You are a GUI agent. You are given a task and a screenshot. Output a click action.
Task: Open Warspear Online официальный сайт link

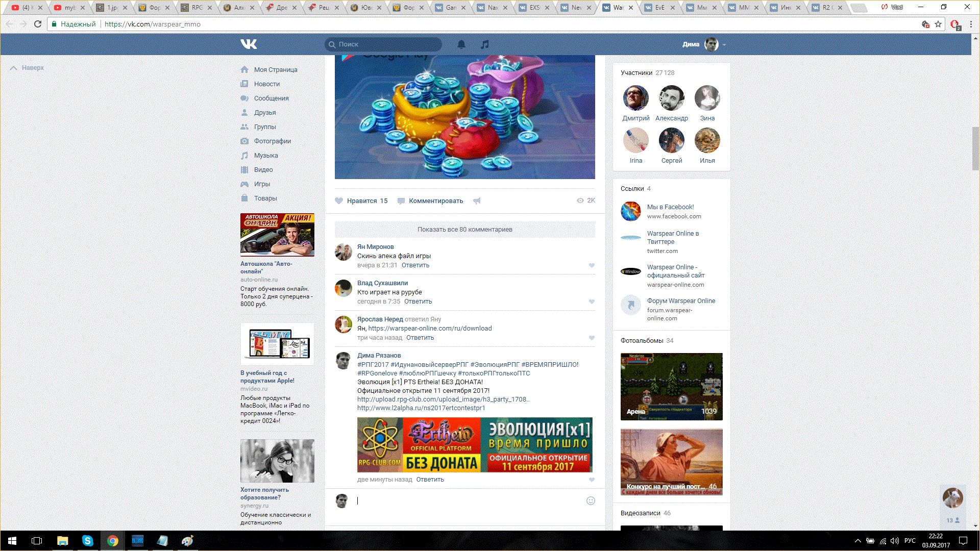676,271
